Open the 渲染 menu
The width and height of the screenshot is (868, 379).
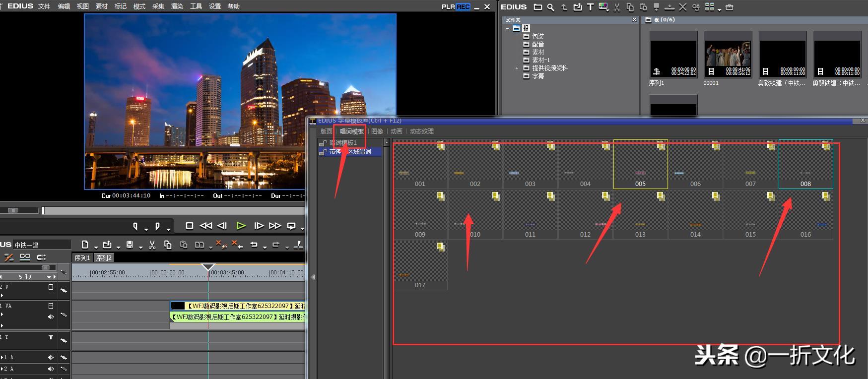pyautogui.click(x=177, y=6)
